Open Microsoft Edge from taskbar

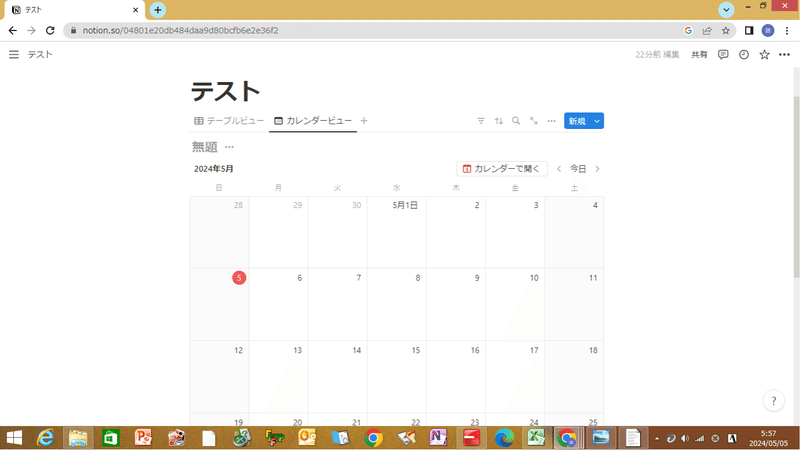coord(504,438)
